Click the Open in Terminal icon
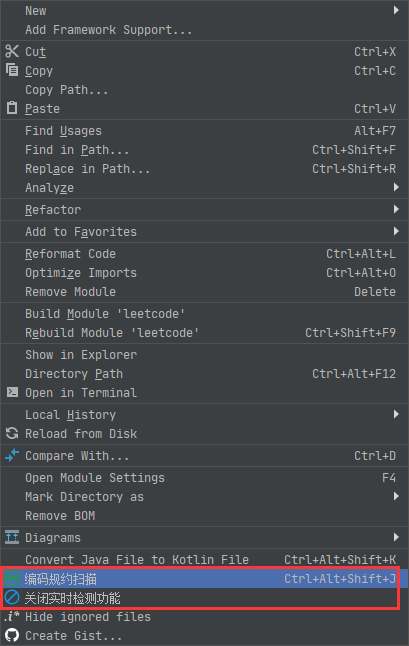Viewport: 409px width, 646px height. (x=12, y=392)
